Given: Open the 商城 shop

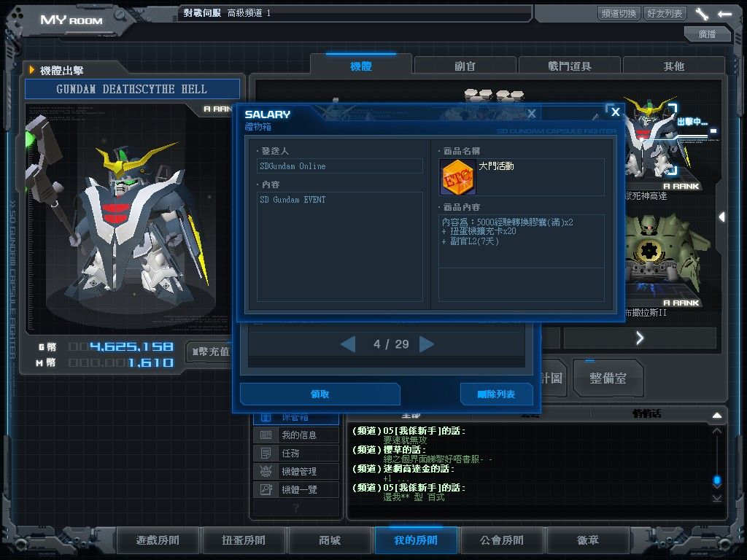Looking at the screenshot, I should pos(330,540).
